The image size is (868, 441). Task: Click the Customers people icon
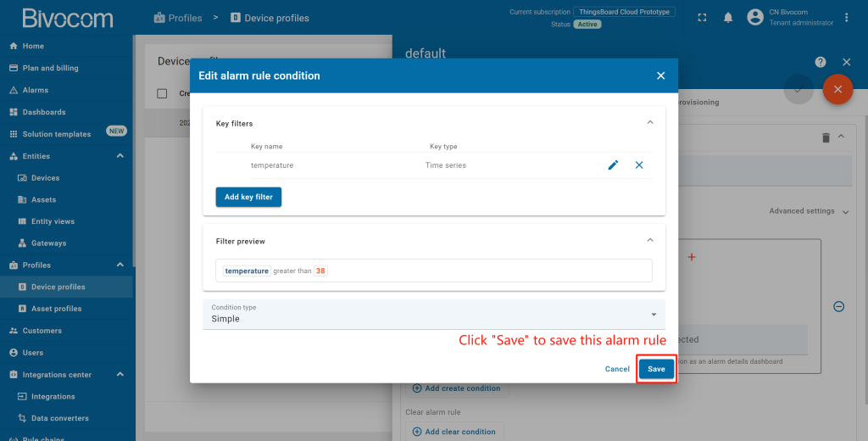point(14,331)
